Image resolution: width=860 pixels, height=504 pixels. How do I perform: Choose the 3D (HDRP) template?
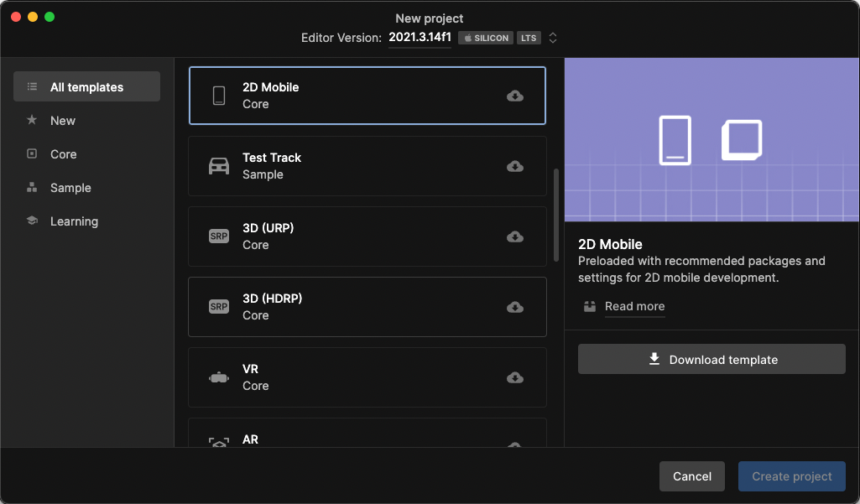367,307
